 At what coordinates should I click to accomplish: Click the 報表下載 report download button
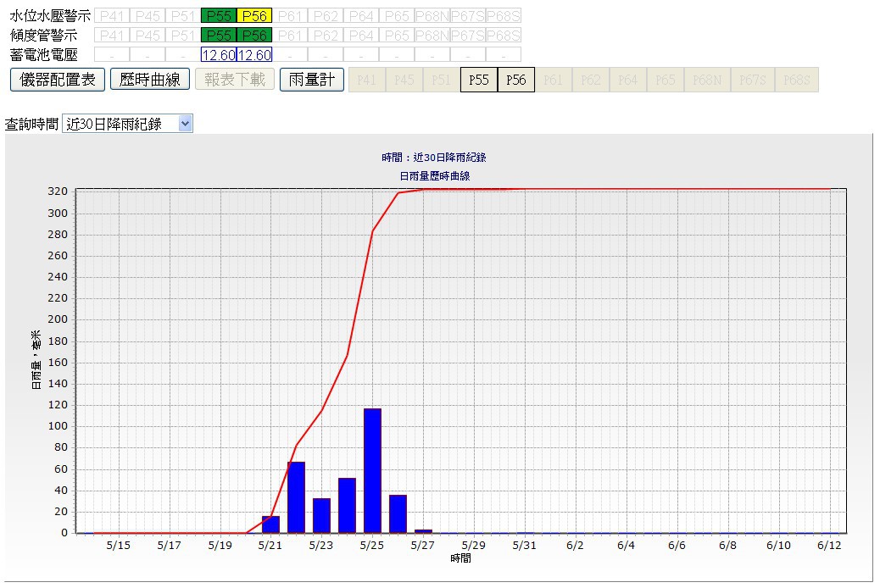235,80
